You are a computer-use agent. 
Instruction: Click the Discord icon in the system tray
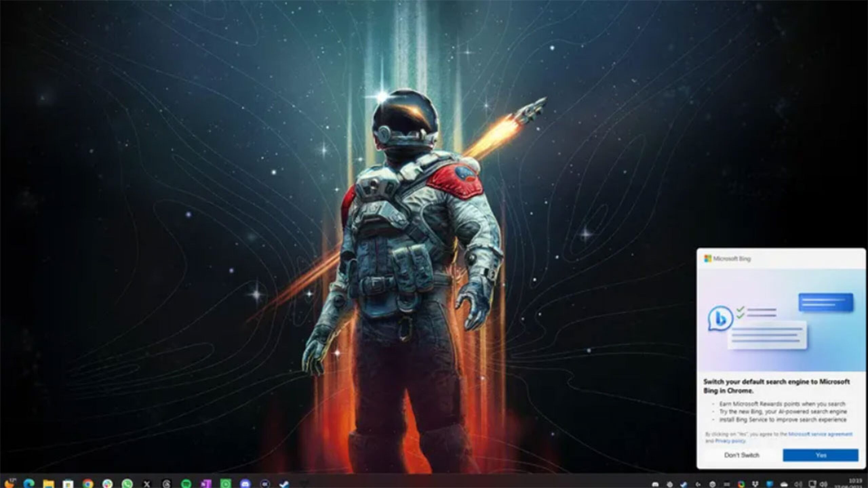tap(655, 485)
